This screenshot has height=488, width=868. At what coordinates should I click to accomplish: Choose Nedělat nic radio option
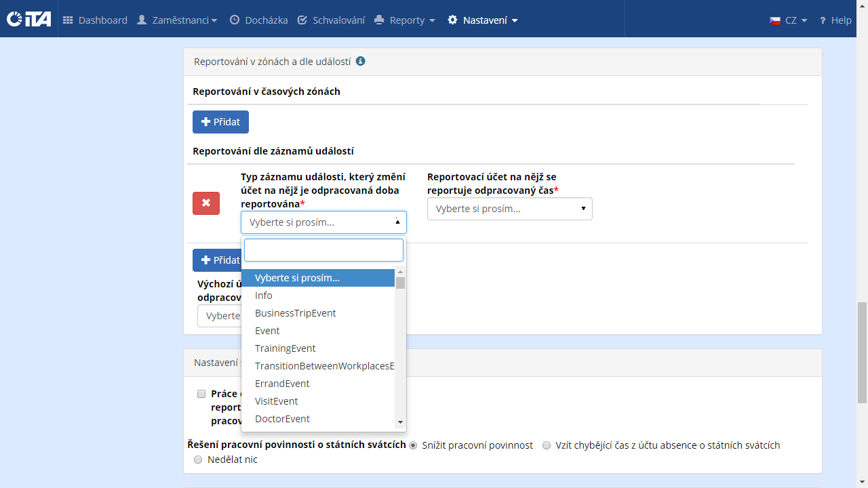pyautogui.click(x=198, y=460)
